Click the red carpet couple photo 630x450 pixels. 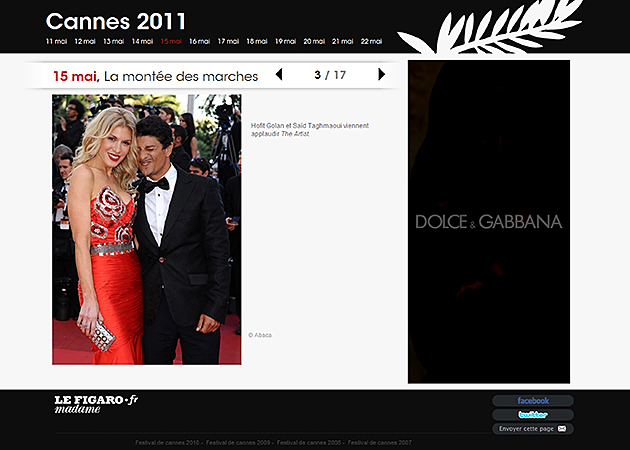point(146,229)
